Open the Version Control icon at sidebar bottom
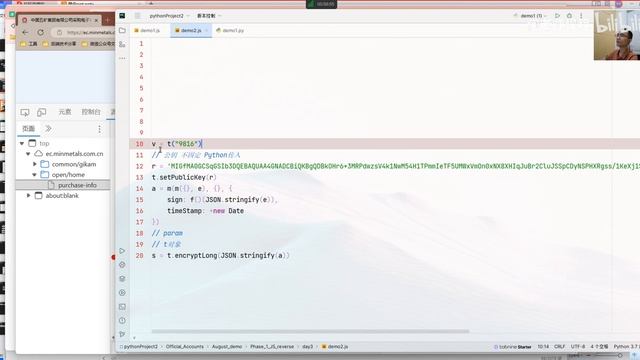This screenshot has height=360, width=640. (x=122, y=334)
